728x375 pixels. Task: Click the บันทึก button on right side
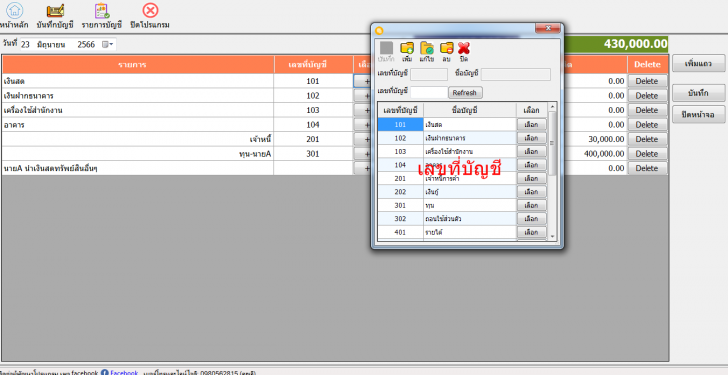[x=698, y=93]
